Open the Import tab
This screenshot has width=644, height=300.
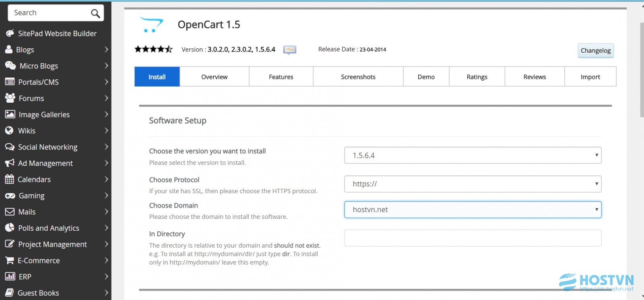point(590,77)
